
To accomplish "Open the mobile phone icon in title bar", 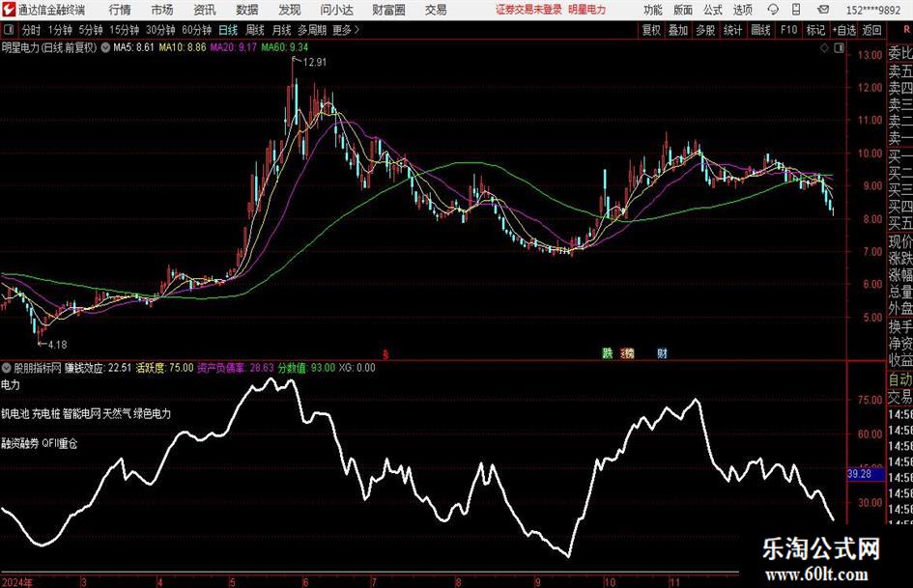I will 796,10.
